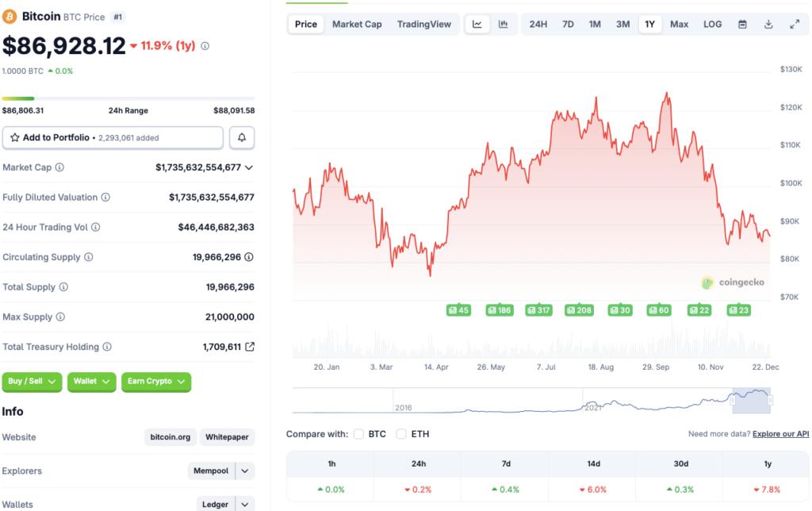The width and height of the screenshot is (812, 511).
Task: Select the 7D time range
Action: click(568, 25)
